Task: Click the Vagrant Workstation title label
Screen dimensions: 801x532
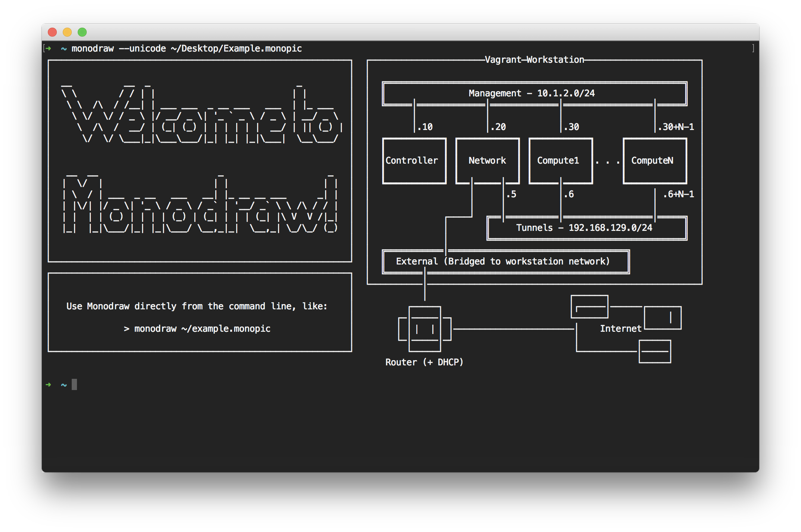Action: click(534, 60)
